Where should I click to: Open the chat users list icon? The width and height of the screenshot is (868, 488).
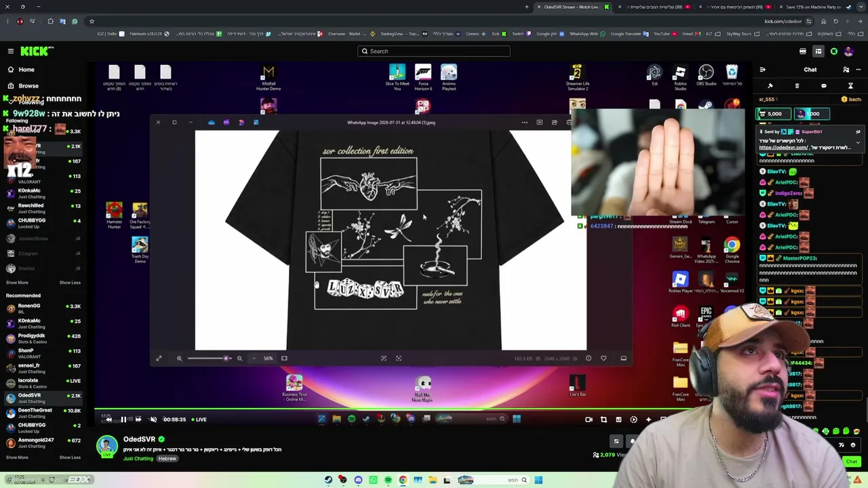(846, 69)
